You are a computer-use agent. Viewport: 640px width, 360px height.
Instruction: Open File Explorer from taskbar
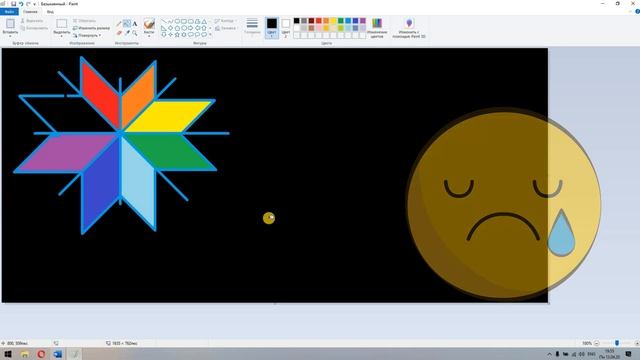[24, 353]
